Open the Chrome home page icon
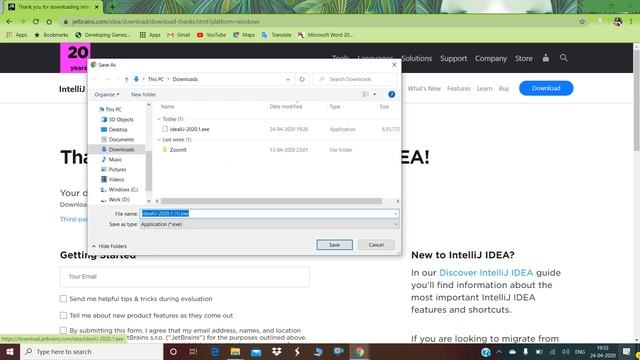The width and height of the screenshot is (640, 360). pyautogui.click(x=49, y=22)
